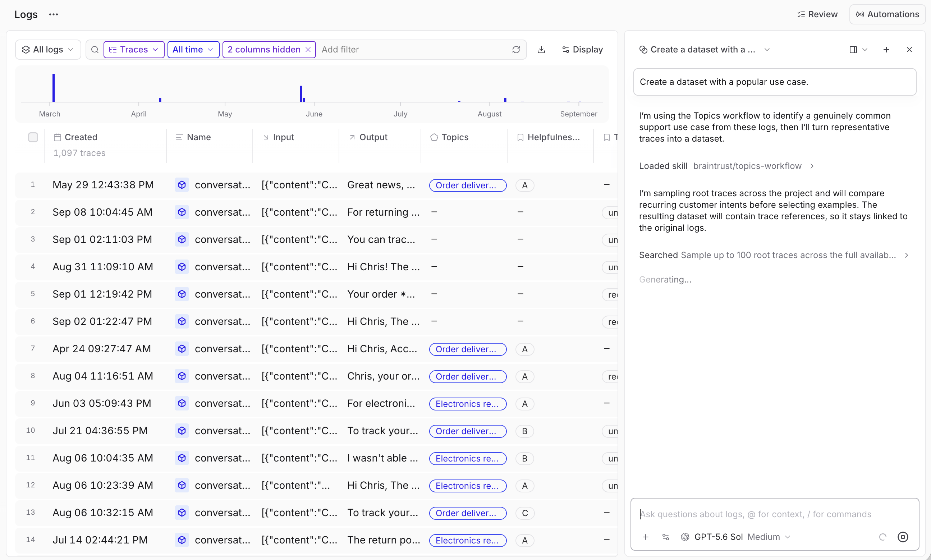Expand the Searched sample traces step
Screen dimensions: 931x560
click(x=774, y=255)
